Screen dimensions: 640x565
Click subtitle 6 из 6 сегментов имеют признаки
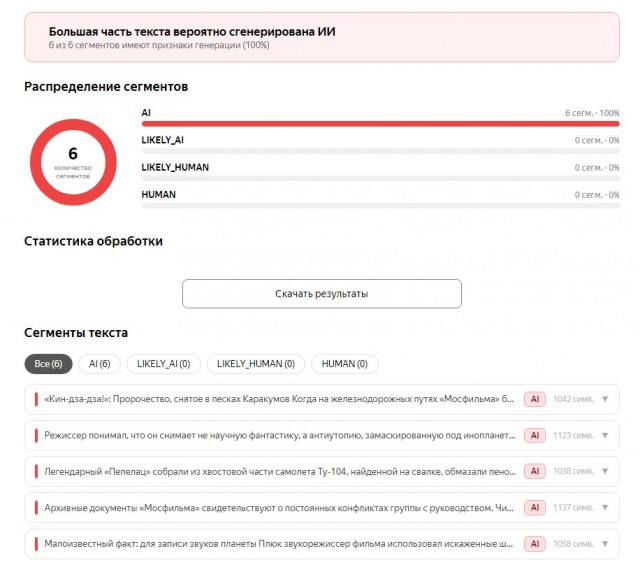pos(159,45)
